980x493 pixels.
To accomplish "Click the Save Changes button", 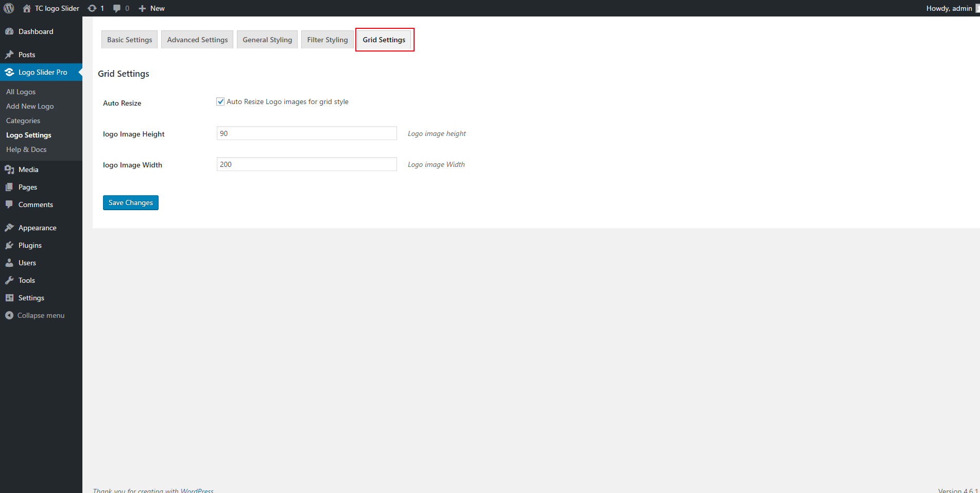I will (x=131, y=202).
